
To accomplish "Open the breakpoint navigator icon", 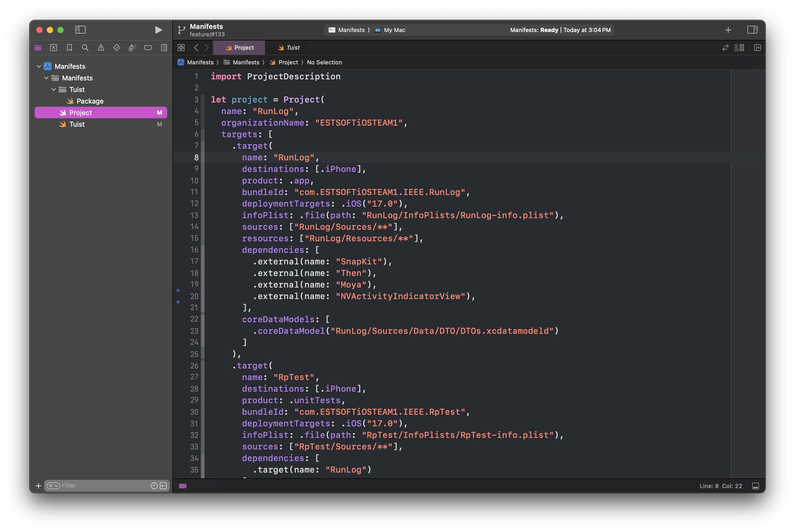I will click(x=148, y=48).
